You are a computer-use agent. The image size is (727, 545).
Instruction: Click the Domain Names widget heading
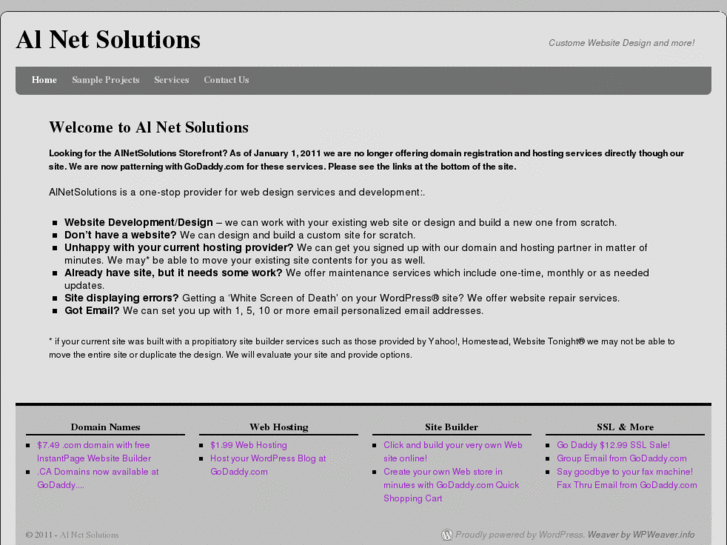(105, 427)
